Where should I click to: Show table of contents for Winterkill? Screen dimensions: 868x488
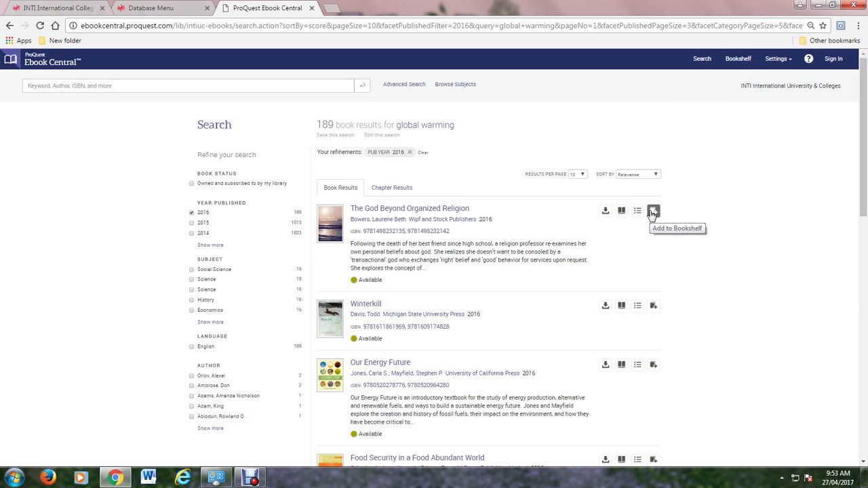[x=637, y=306]
